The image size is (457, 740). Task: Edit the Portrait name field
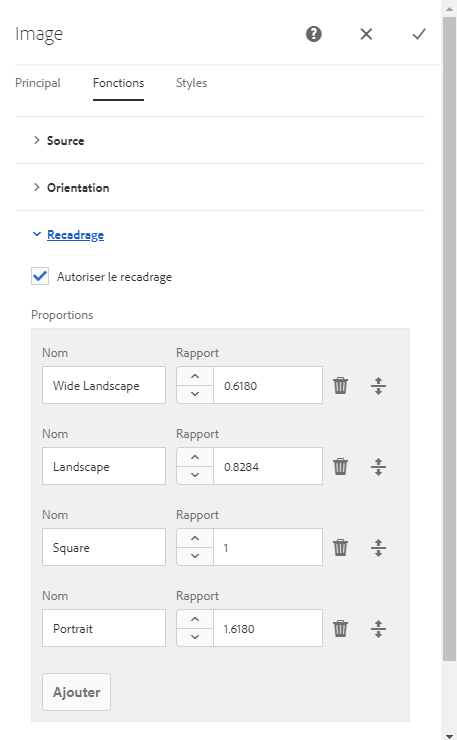point(104,628)
